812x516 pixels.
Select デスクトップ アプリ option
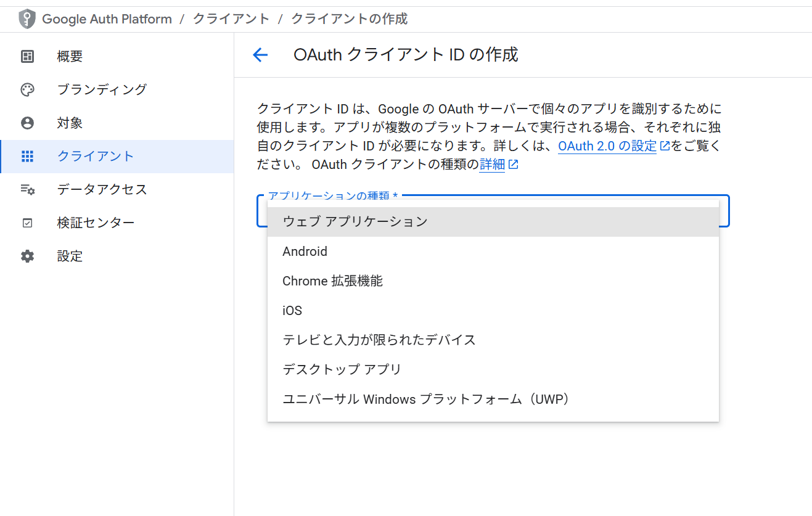[342, 370]
